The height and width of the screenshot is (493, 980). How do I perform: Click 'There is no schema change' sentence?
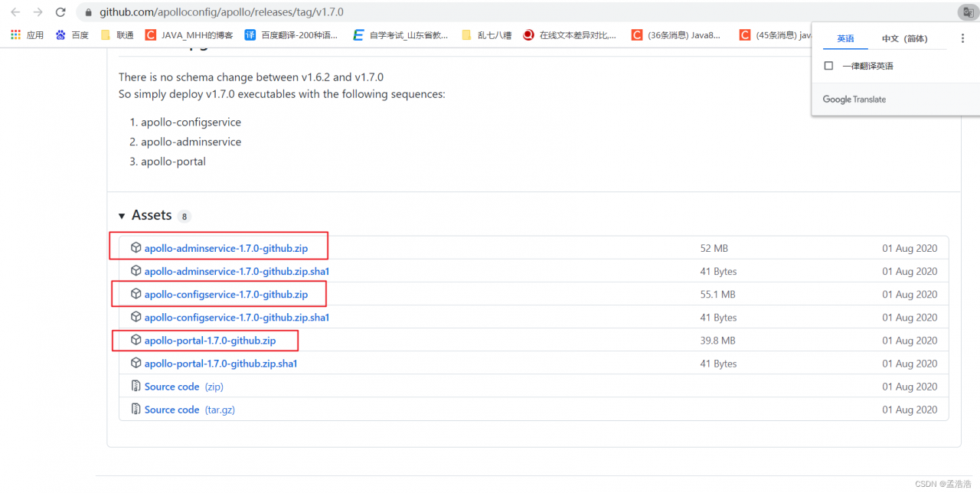[251, 77]
